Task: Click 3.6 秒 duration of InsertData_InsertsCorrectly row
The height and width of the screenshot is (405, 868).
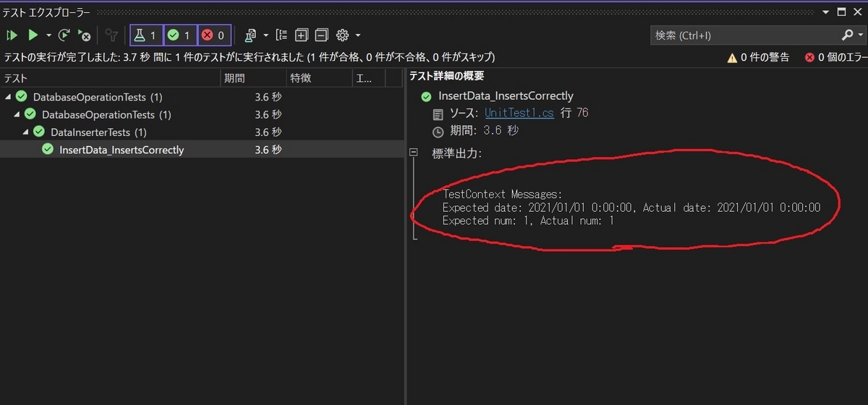Action: point(268,150)
